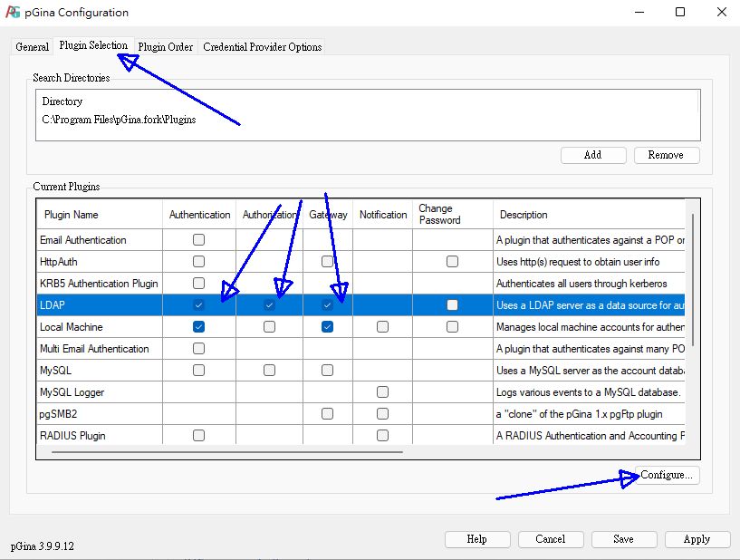Enable Gateway for pgSMB2 plugin

pyautogui.click(x=327, y=414)
